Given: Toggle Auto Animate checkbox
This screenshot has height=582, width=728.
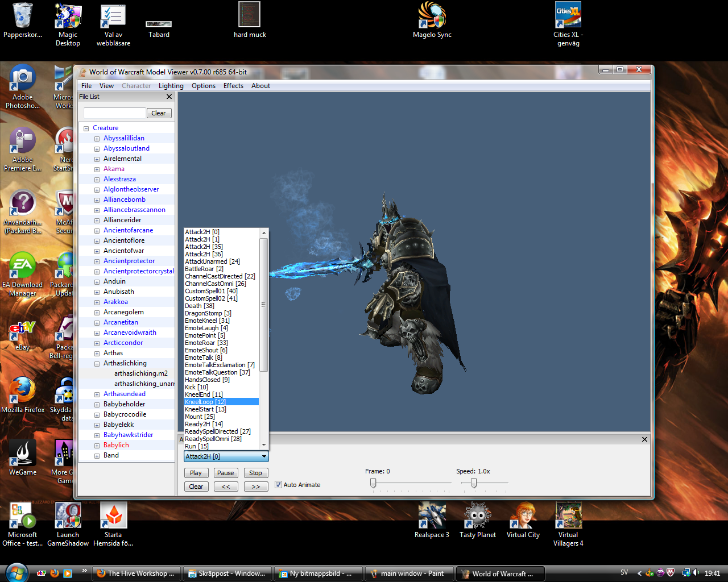Looking at the screenshot, I should [x=278, y=485].
